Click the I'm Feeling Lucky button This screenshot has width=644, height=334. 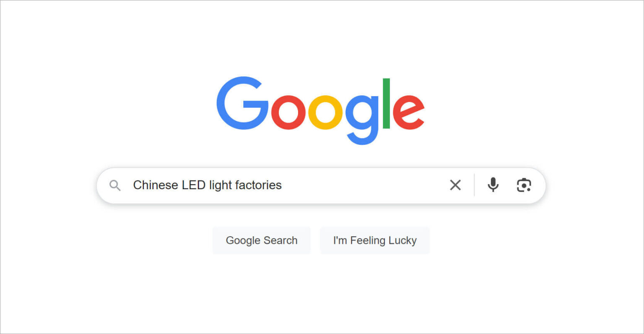(375, 240)
